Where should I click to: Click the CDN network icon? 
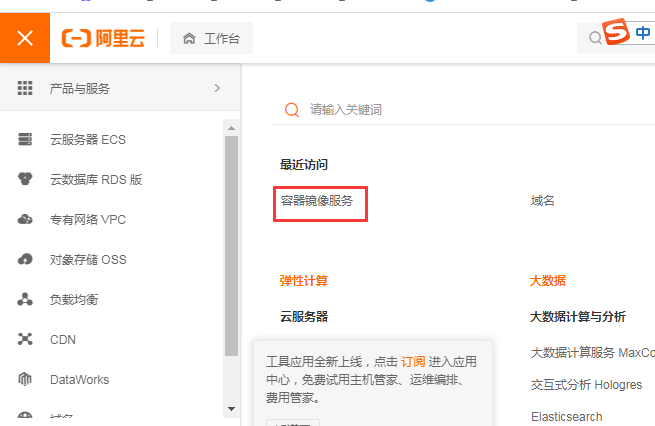coord(25,339)
